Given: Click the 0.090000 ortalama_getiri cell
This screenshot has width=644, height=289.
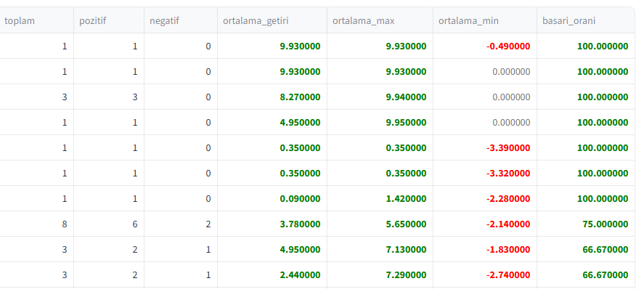Looking at the screenshot, I should coord(272,199).
